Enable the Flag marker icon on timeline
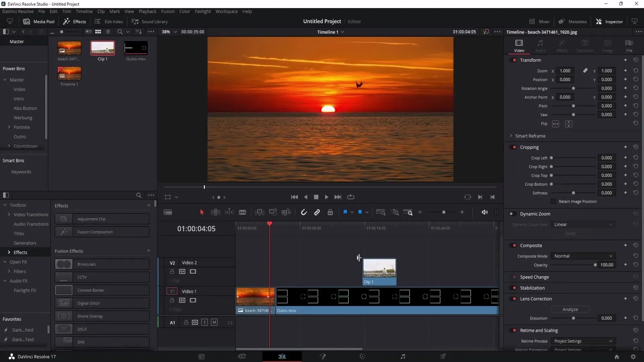644x362 pixels. tap(344, 213)
